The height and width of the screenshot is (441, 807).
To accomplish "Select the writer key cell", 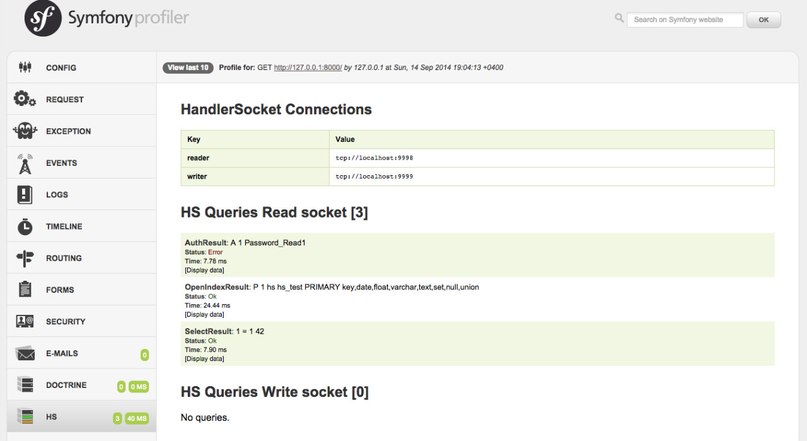I will click(255, 177).
